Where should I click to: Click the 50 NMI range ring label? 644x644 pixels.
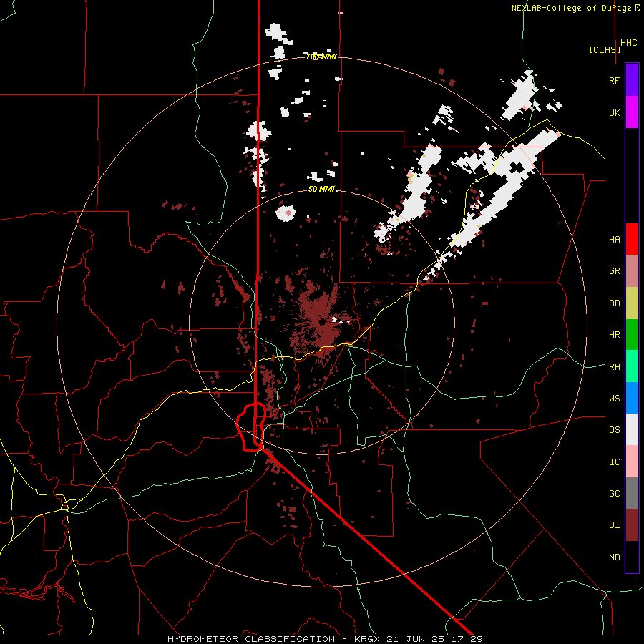pos(321,189)
